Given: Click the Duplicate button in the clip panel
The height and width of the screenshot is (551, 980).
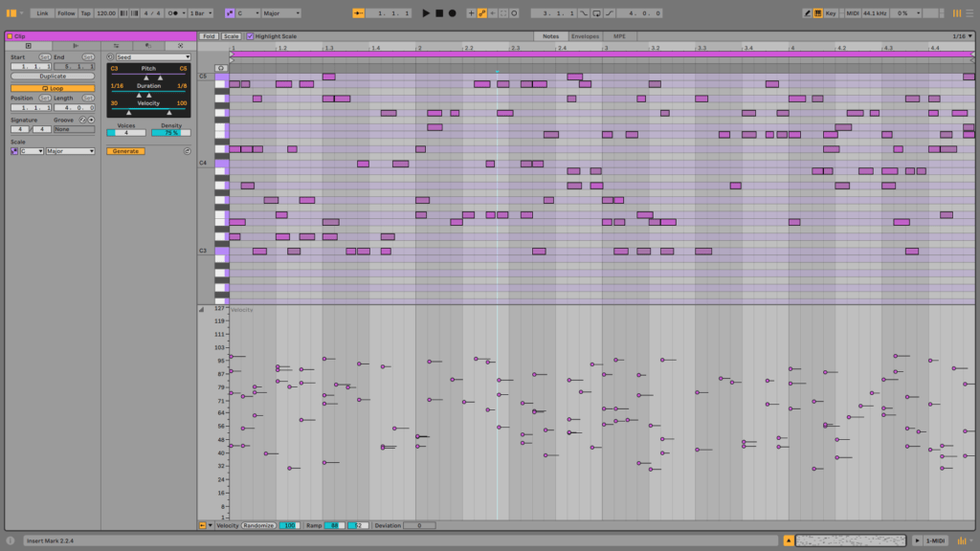Looking at the screenshot, I should click(53, 76).
